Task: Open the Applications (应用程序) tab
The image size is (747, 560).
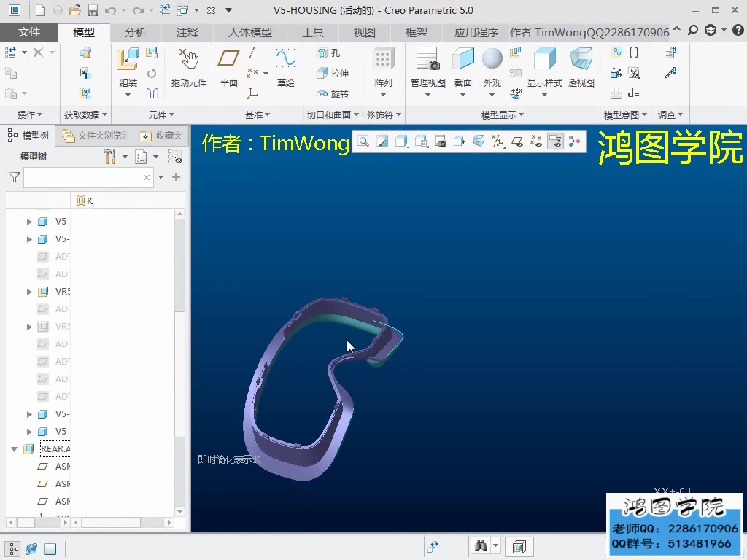Action: [x=476, y=32]
